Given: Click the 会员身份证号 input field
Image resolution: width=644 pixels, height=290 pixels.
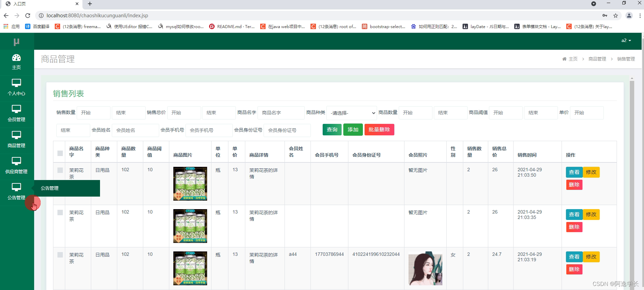Looking at the screenshot, I should pyautogui.click(x=288, y=130).
